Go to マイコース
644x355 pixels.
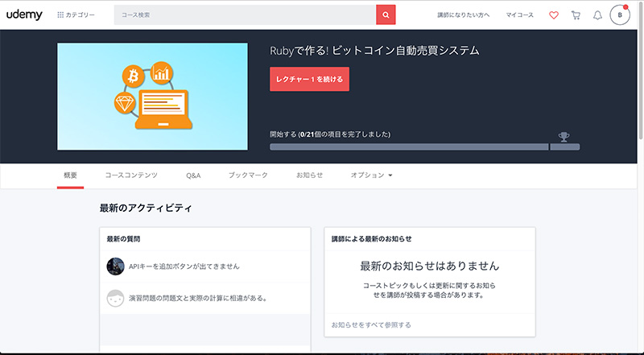coord(519,14)
